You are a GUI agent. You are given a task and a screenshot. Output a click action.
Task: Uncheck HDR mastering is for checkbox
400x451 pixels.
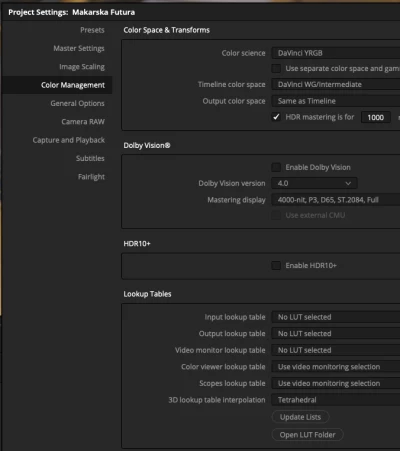tap(276, 117)
